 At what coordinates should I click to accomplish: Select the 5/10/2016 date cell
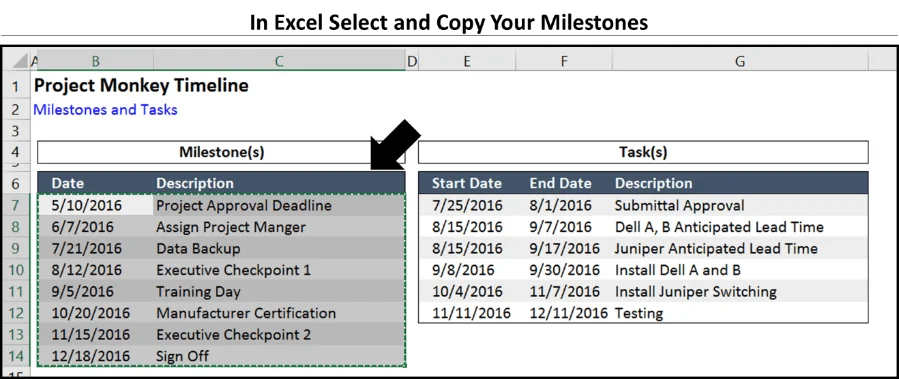pyautogui.click(x=96, y=205)
